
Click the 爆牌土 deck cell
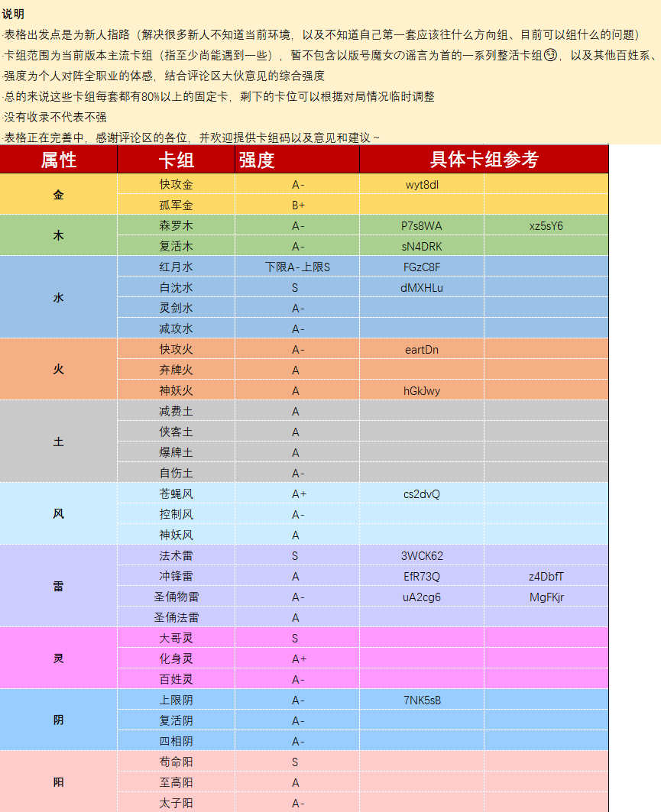point(176,453)
